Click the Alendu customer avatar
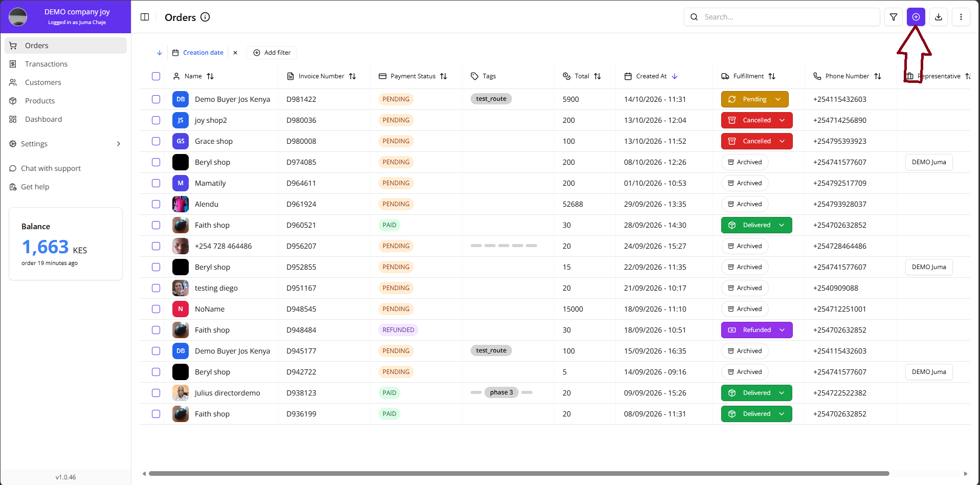980x485 pixels. [181, 204]
